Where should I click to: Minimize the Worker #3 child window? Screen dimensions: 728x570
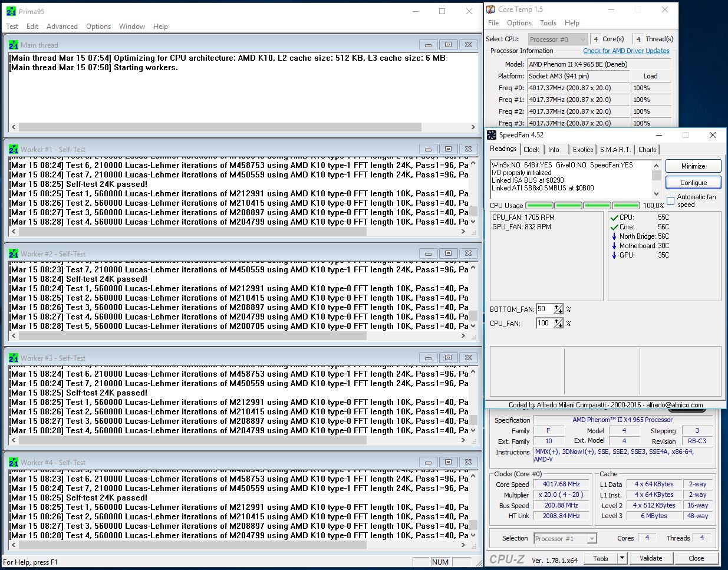tap(428, 358)
